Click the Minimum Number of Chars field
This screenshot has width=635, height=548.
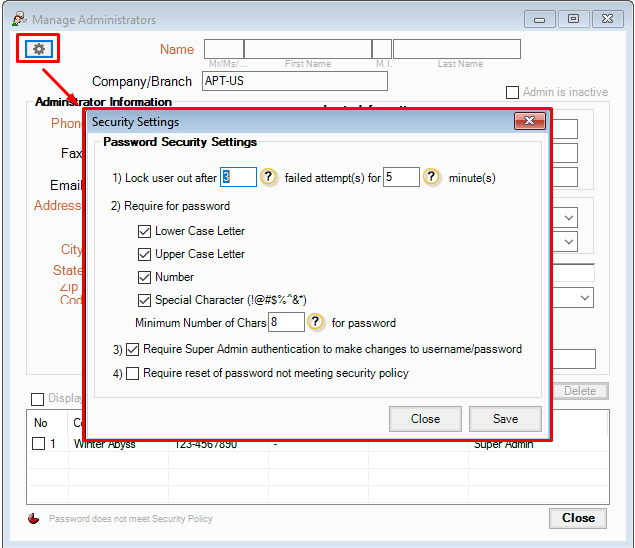286,322
